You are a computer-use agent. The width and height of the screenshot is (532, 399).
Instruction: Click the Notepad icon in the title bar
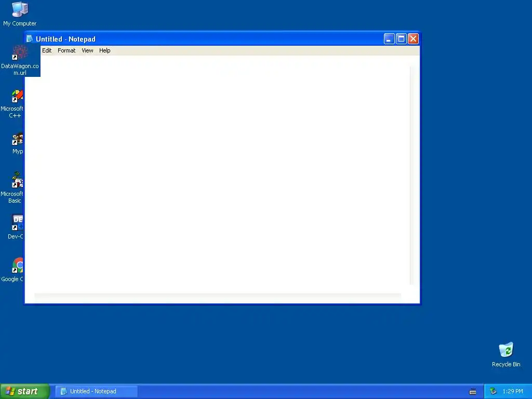pyautogui.click(x=30, y=38)
